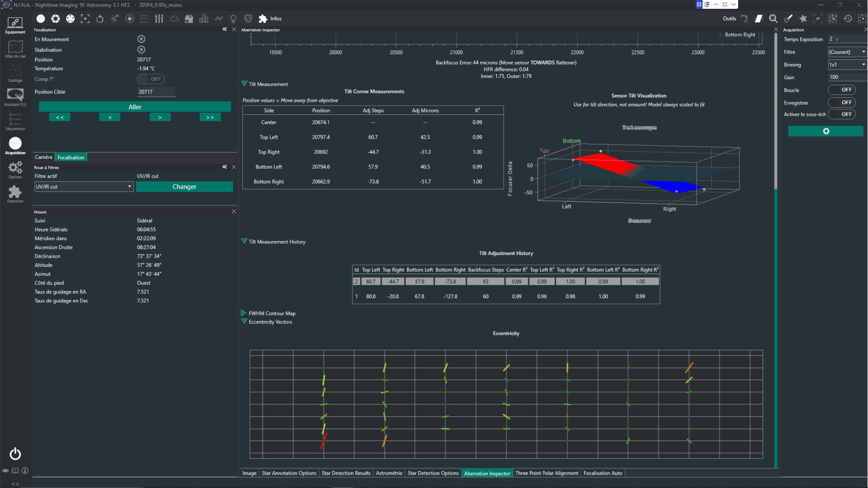Open the Séquenceur sidebar section
The image size is (868, 488).
tap(15, 122)
